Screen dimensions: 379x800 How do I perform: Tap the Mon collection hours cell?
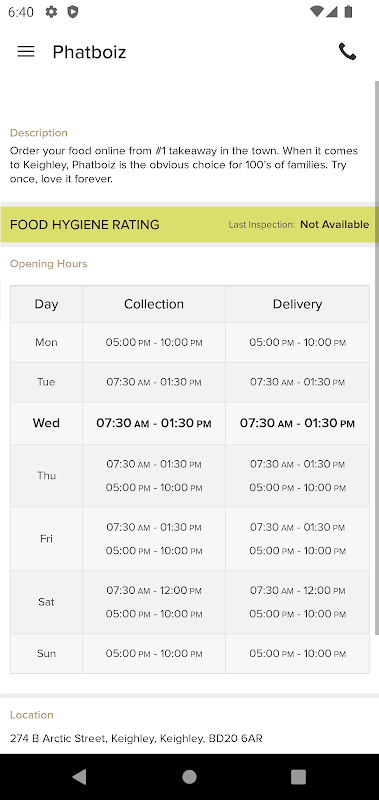pos(154,342)
